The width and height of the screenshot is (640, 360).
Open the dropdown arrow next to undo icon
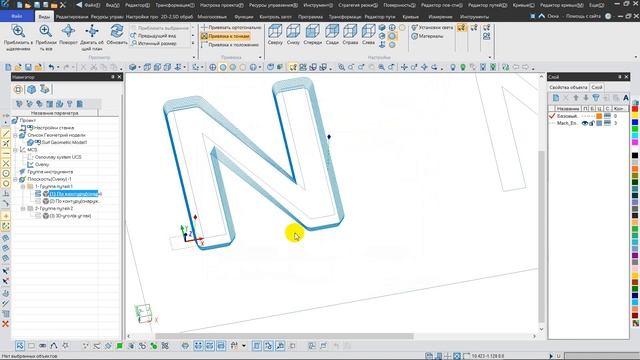click(x=58, y=68)
